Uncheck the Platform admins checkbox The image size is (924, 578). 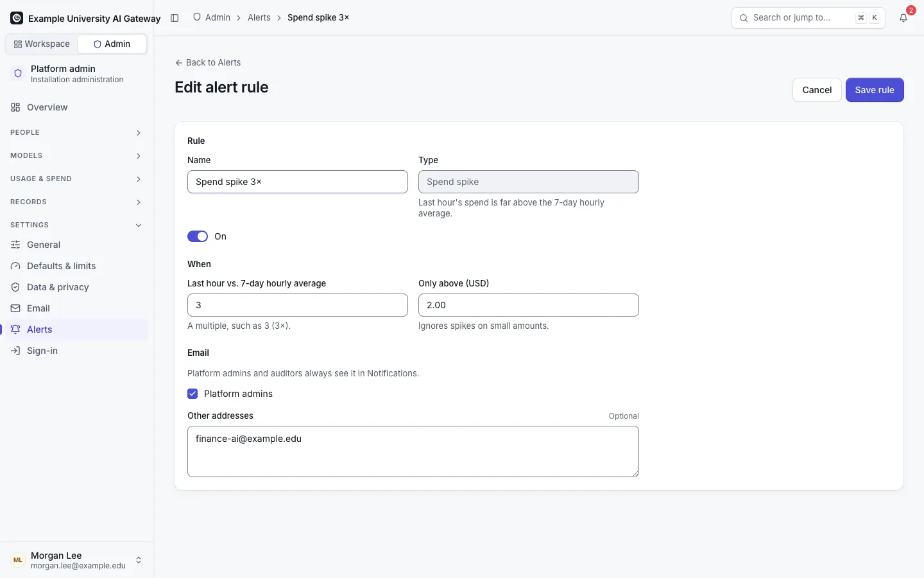tap(193, 394)
